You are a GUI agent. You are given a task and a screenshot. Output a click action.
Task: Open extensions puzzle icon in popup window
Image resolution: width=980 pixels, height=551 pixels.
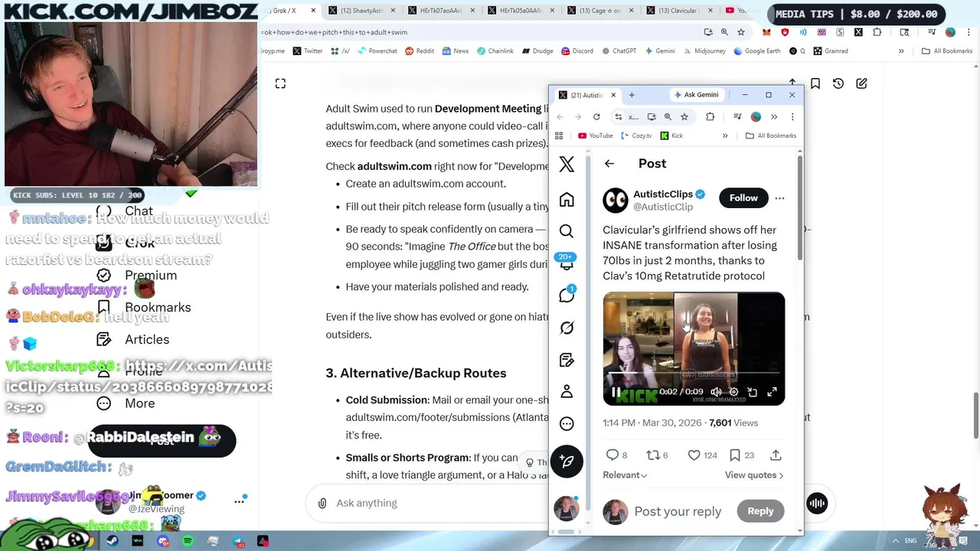[710, 117]
